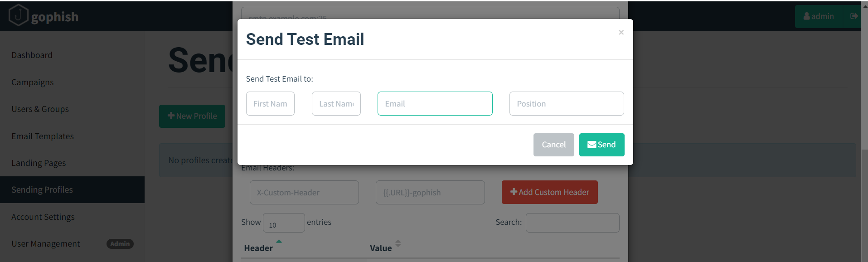Click the logout icon in header
Screen dimensions: 868x262
click(853, 16)
